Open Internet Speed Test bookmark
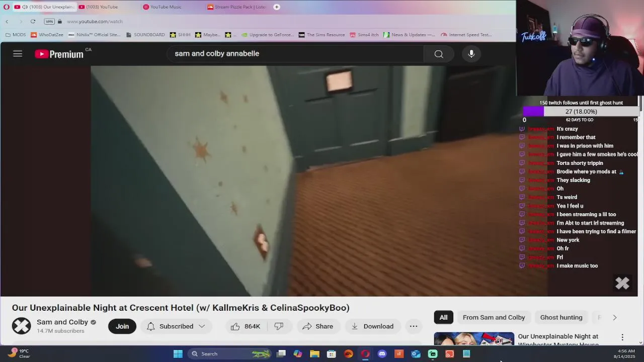 tap(466, 35)
